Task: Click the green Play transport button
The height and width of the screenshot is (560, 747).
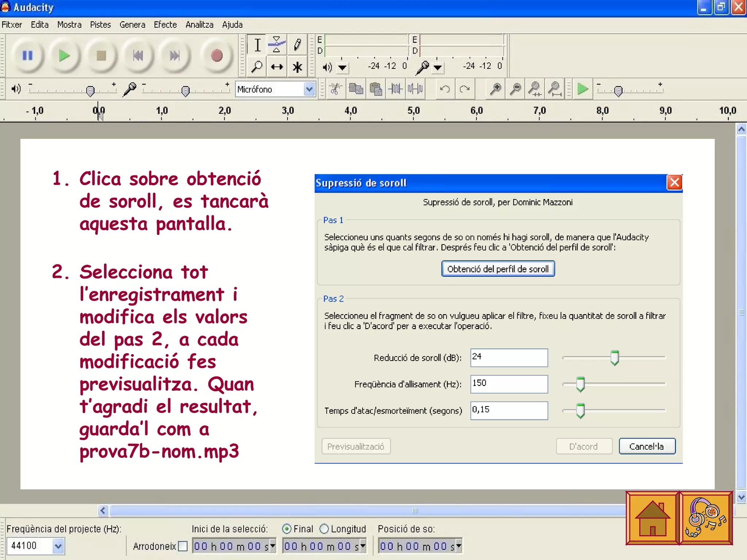Action: (65, 56)
